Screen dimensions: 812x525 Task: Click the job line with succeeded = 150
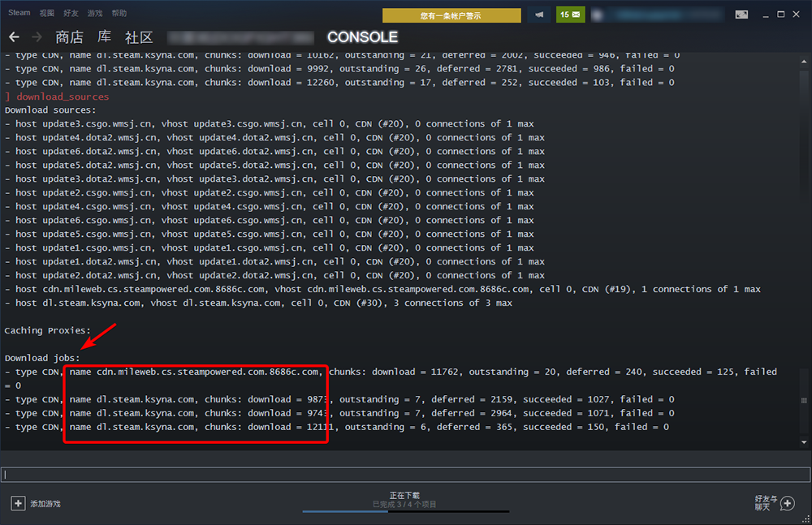tap(337, 427)
